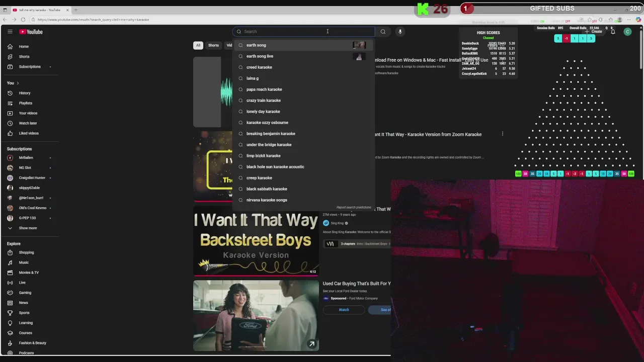Click the magnifier search button
The height and width of the screenshot is (362, 644).
tap(383, 32)
